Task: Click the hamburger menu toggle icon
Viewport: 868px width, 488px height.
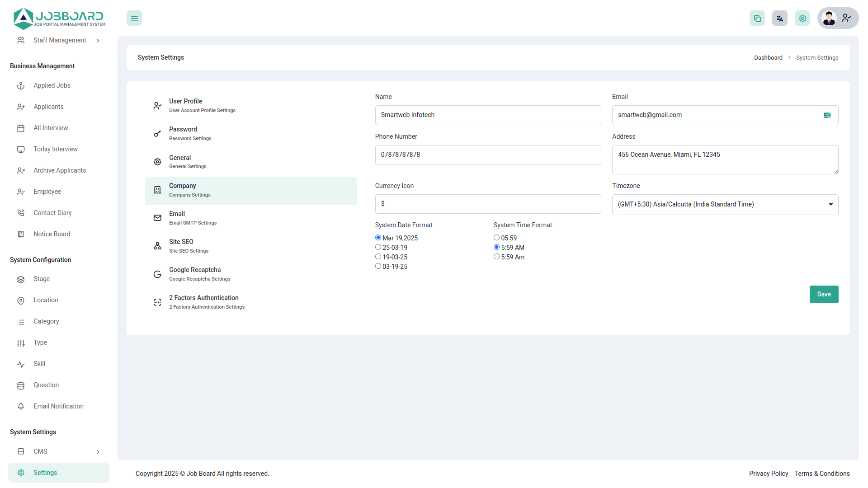Action: [x=134, y=19]
